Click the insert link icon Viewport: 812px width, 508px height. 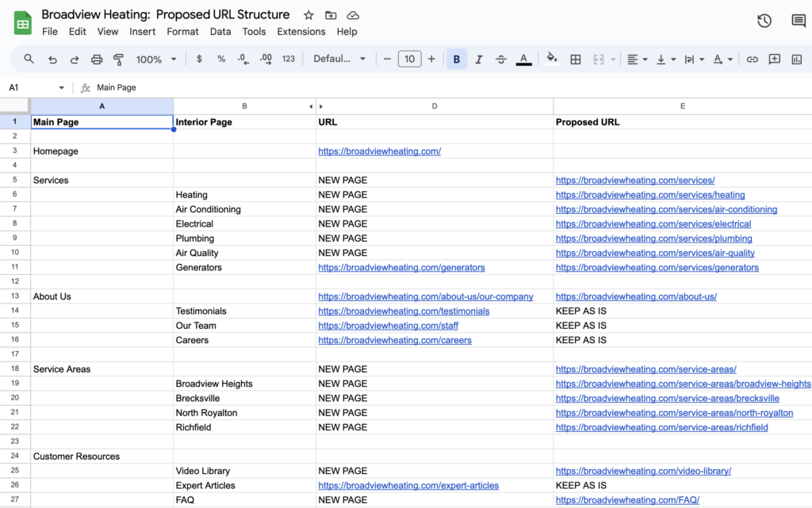tap(752, 59)
